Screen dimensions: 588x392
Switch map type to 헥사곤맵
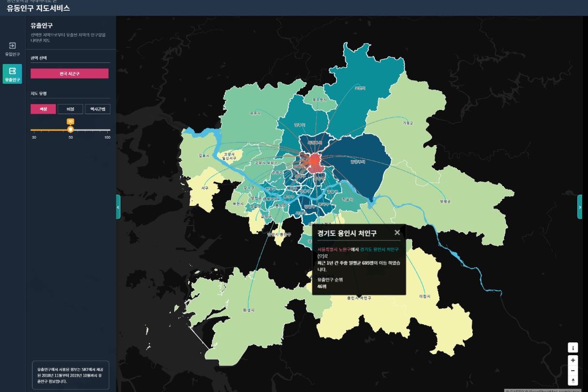click(x=98, y=109)
